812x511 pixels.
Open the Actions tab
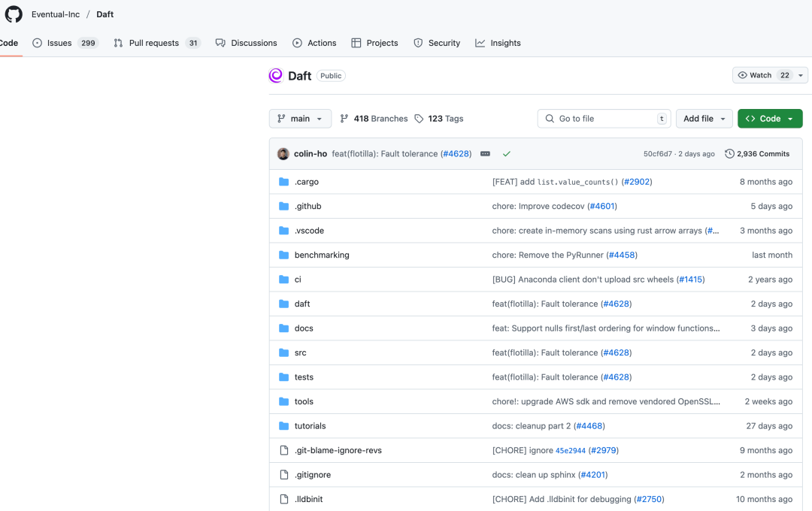(314, 43)
